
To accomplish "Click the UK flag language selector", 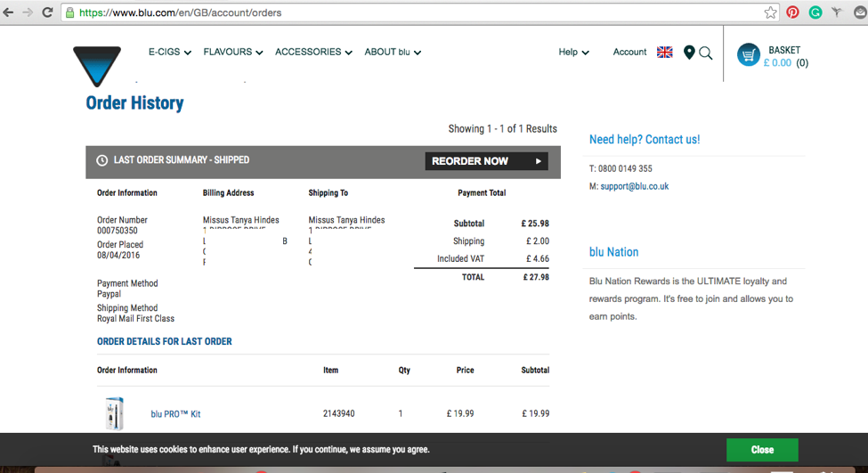I will point(664,52).
